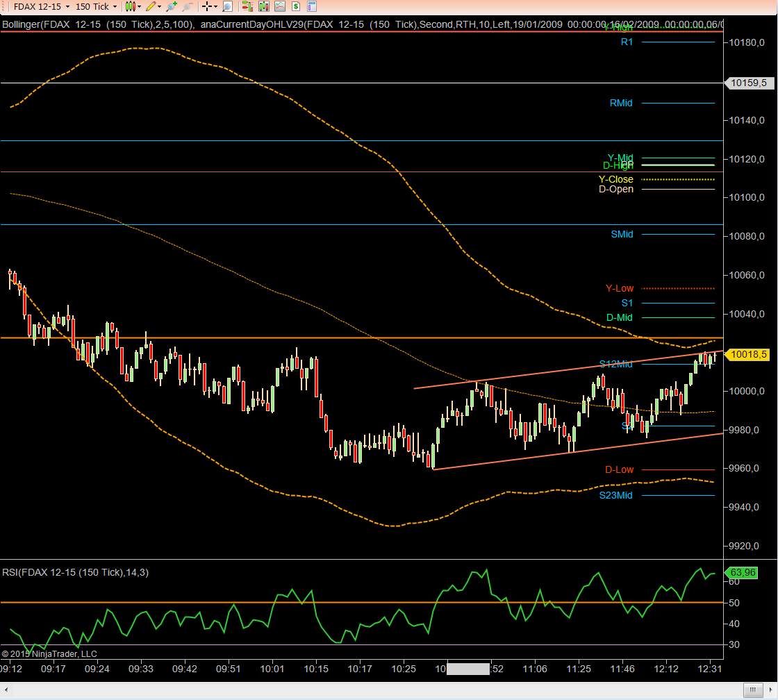Click the 9920,0 price axis label
Image resolution: width=778 pixels, height=700 pixels.
pyautogui.click(x=744, y=546)
